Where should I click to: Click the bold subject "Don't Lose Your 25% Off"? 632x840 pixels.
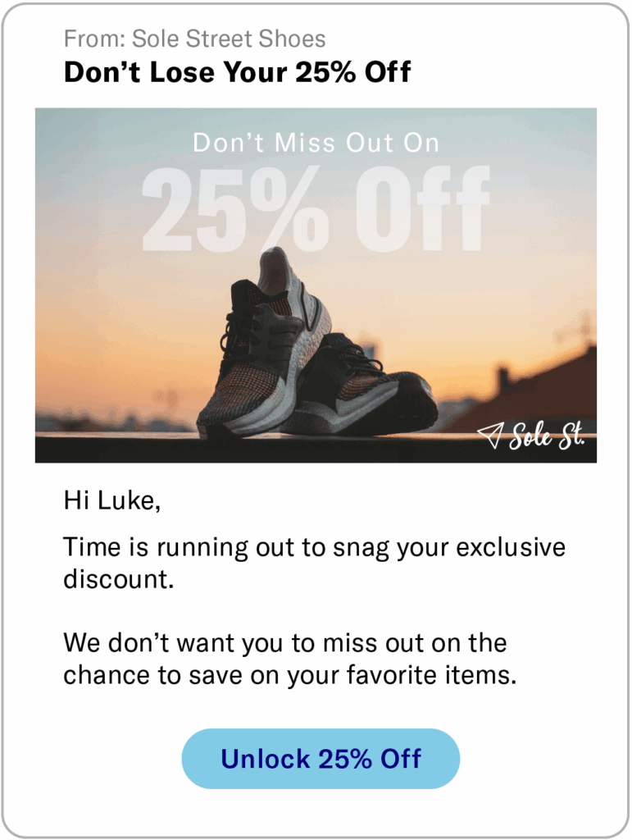[x=238, y=73]
